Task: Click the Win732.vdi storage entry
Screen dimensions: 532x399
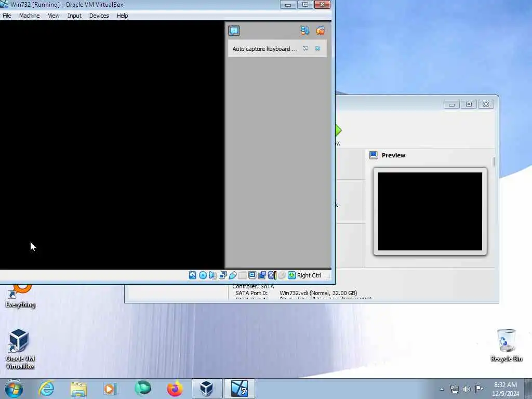Action: point(318,293)
